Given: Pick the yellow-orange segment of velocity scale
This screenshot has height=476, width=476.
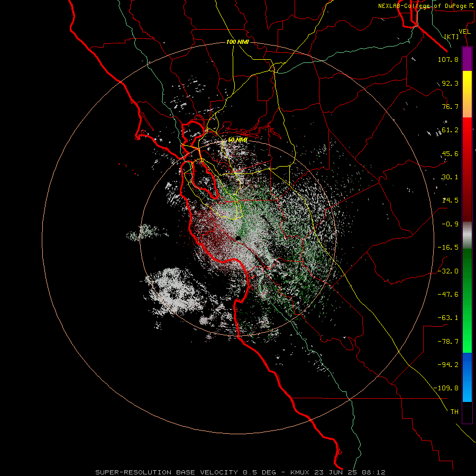Looking at the screenshot, I should [467, 94].
